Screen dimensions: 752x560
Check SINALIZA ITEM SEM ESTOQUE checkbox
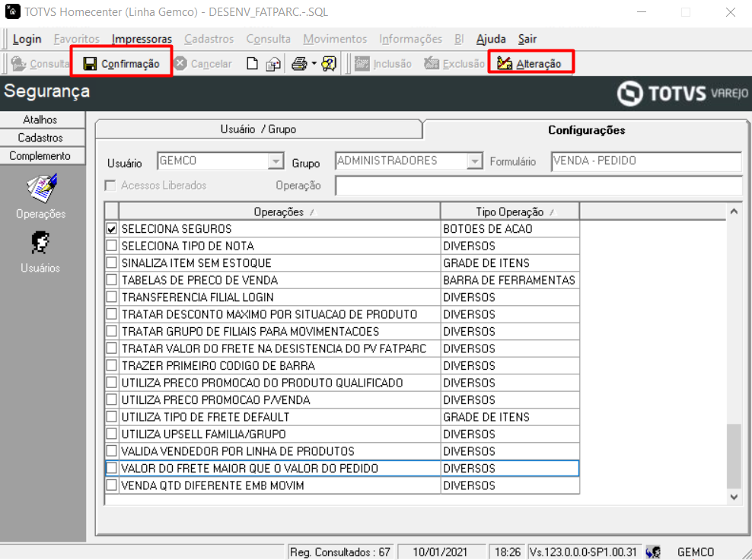pyautogui.click(x=112, y=262)
